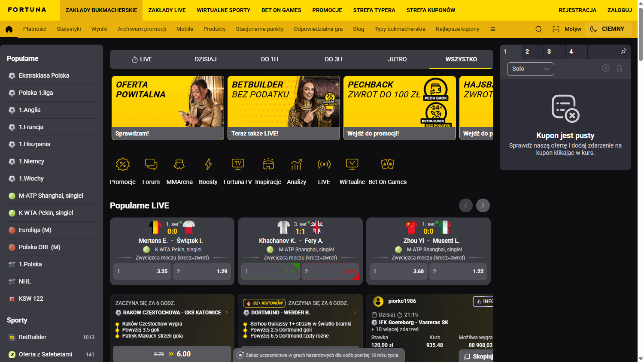Toggle the CIEMNY dark theme switch
The width and height of the screenshot is (644, 362).
click(x=608, y=29)
